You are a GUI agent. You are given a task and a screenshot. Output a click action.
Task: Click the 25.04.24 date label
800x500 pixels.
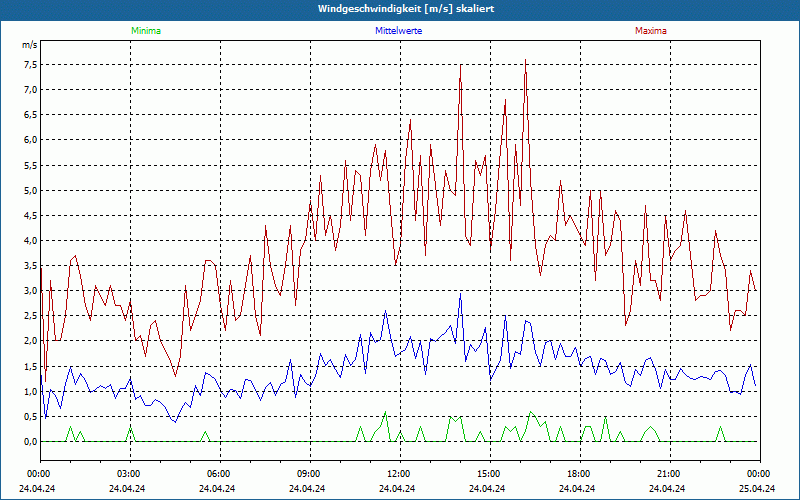coord(757,489)
